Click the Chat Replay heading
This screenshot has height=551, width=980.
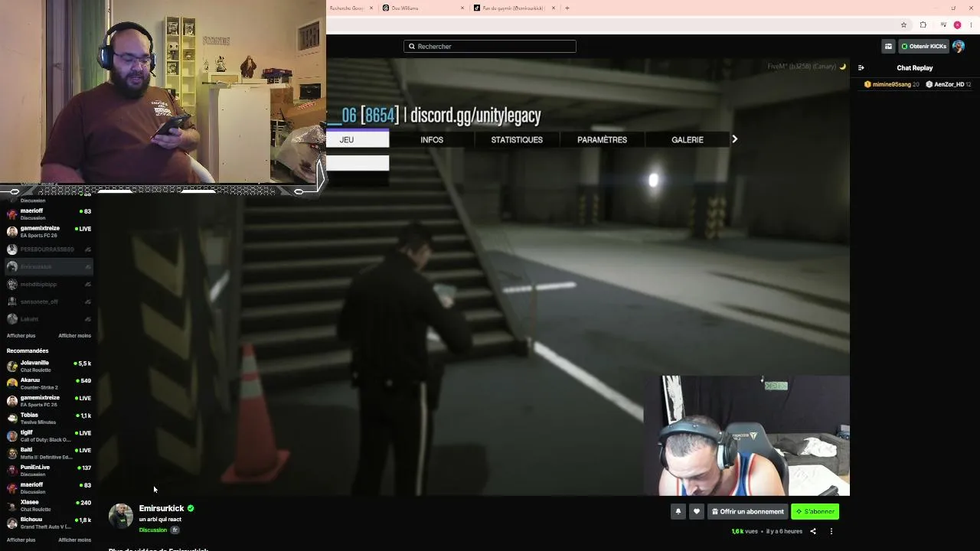click(x=915, y=68)
